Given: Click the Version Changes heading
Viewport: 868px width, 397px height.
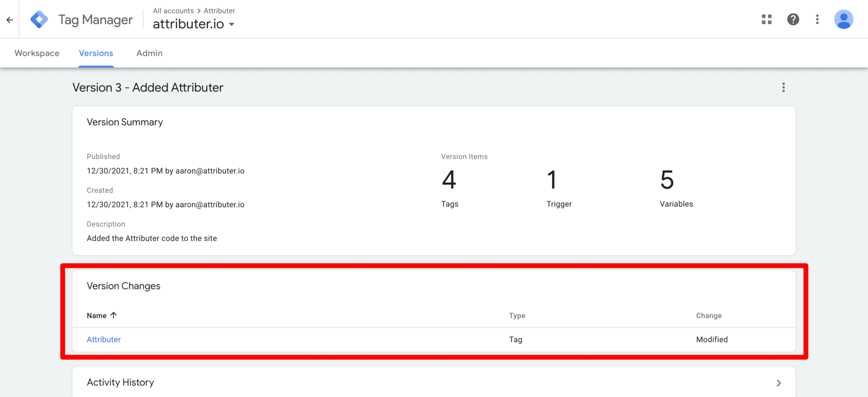Looking at the screenshot, I should [x=124, y=286].
